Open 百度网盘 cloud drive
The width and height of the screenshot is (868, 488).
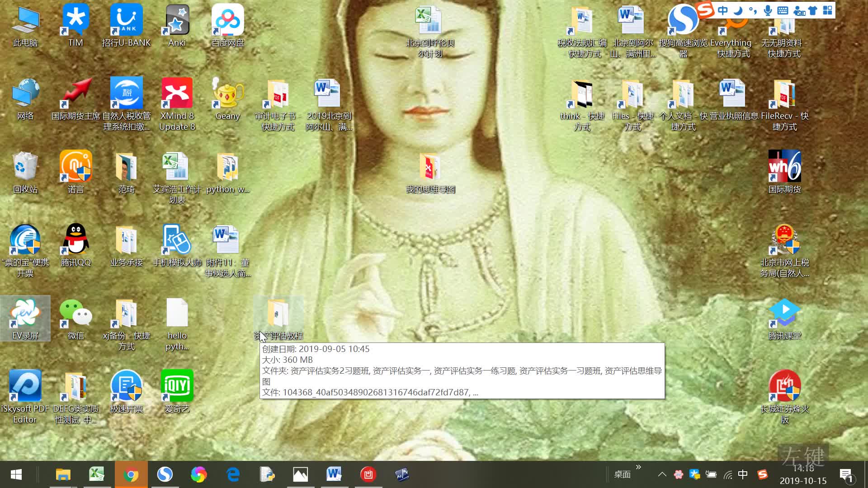coord(227,20)
